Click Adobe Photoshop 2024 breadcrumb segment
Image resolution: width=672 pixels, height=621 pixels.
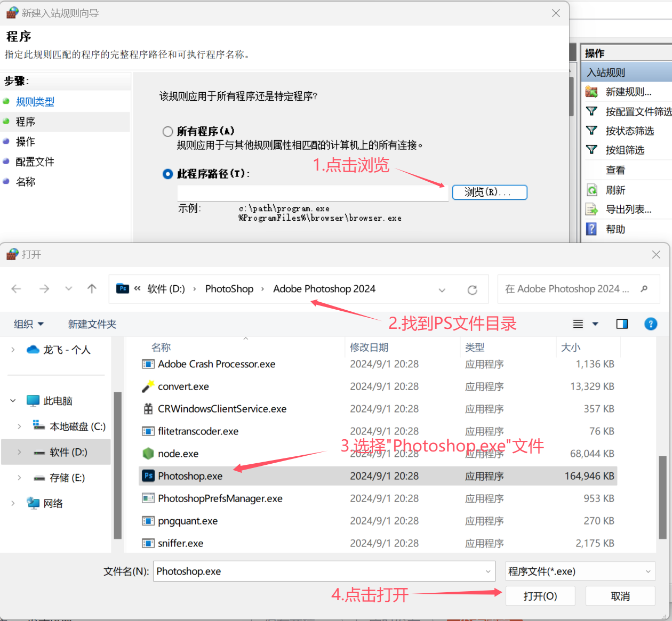pyautogui.click(x=324, y=288)
